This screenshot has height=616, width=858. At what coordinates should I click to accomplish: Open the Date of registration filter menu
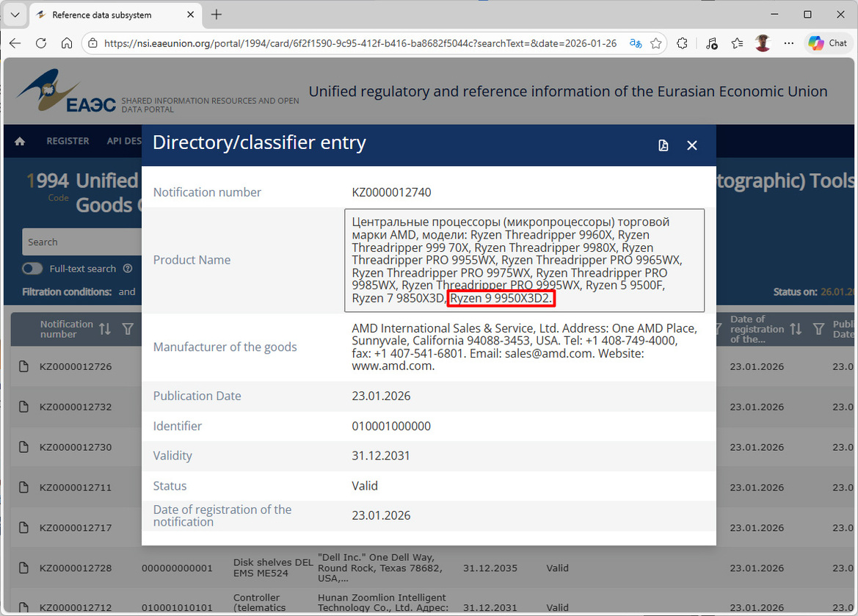pyautogui.click(x=818, y=329)
